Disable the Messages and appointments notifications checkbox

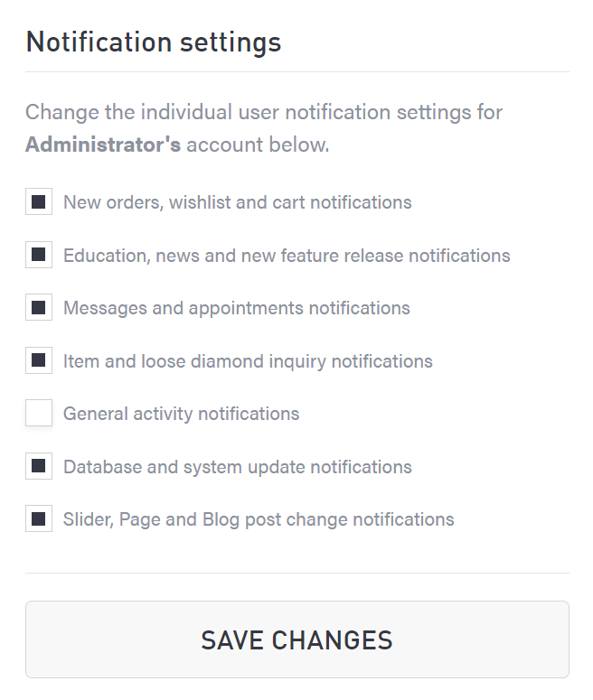tap(39, 308)
